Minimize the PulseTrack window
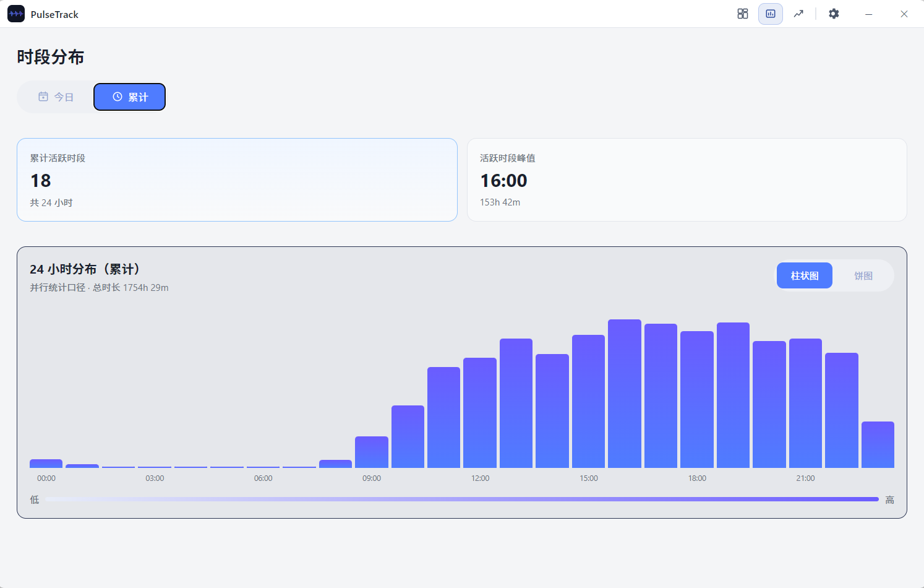The image size is (924, 588). pos(869,14)
